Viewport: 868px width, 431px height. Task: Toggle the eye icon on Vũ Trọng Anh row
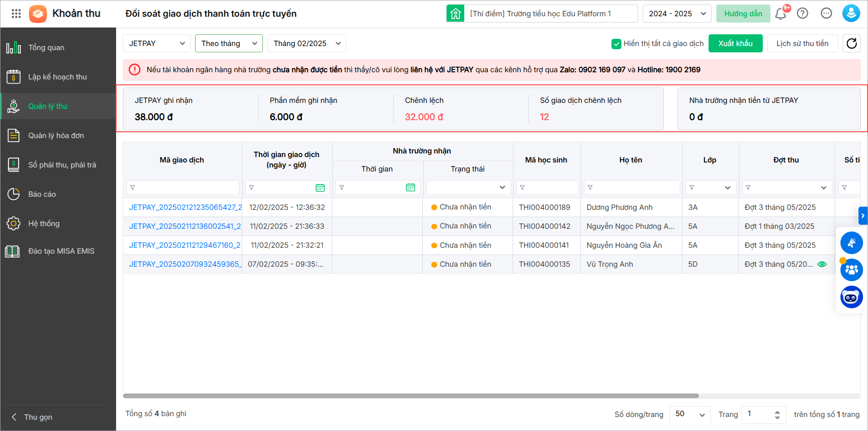822,264
